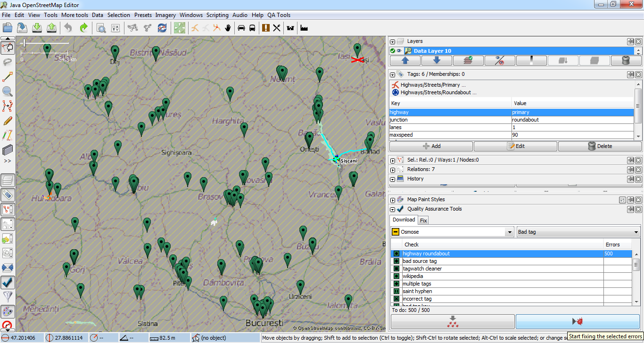Click the Edit tag button

pyautogui.click(x=516, y=146)
